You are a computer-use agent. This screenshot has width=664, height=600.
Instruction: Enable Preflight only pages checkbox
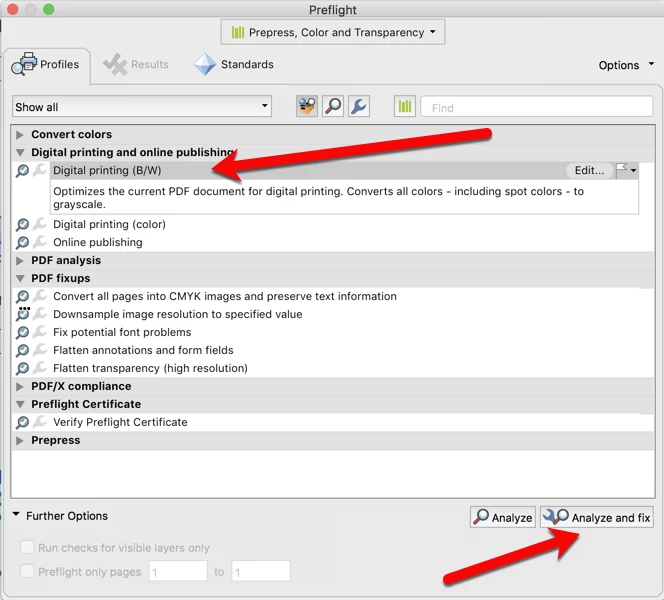pyautogui.click(x=27, y=571)
